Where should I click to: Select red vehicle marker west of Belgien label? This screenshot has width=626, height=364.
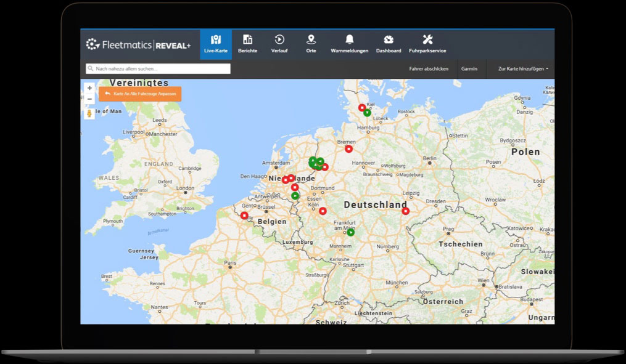click(244, 216)
